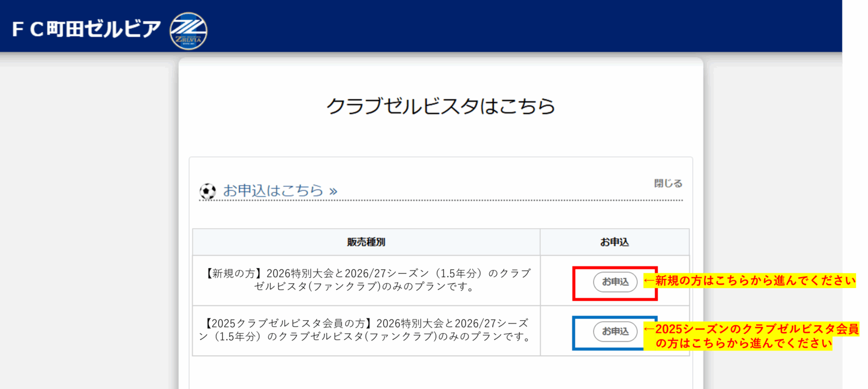Open the お申込はこちら link
The width and height of the screenshot is (868, 389).
tap(273, 190)
